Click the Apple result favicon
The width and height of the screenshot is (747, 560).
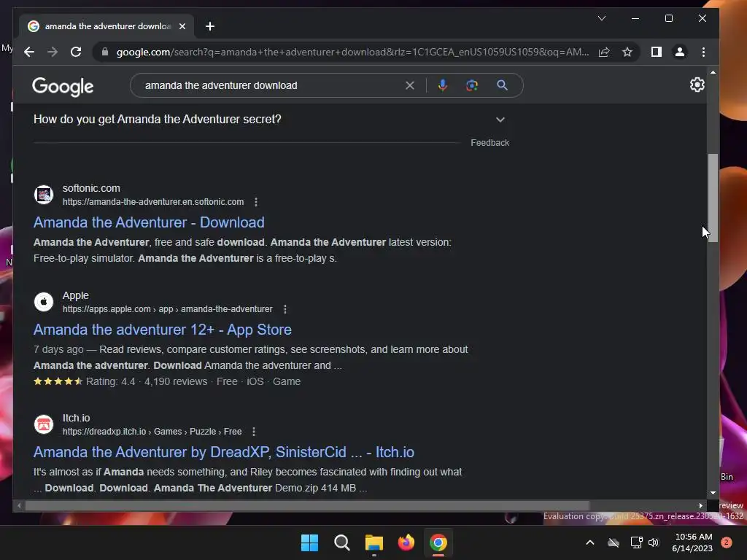click(x=44, y=302)
